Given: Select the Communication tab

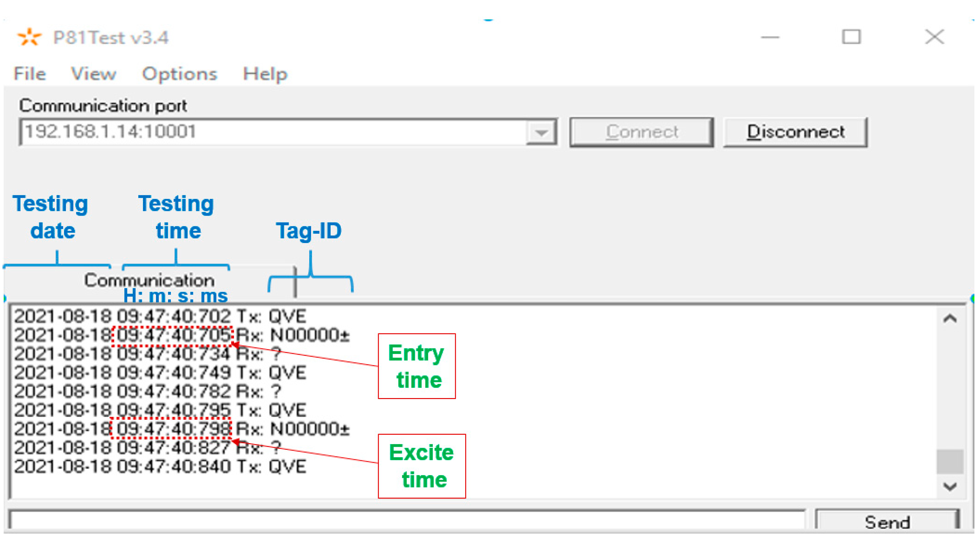Looking at the screenshot, I should click(x=149, y=281).
